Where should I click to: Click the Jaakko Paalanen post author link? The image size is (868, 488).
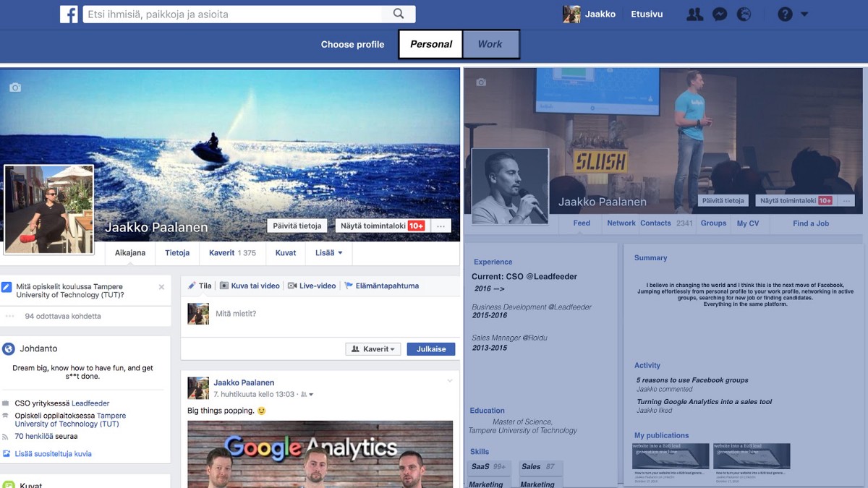[x=244, y=382]
